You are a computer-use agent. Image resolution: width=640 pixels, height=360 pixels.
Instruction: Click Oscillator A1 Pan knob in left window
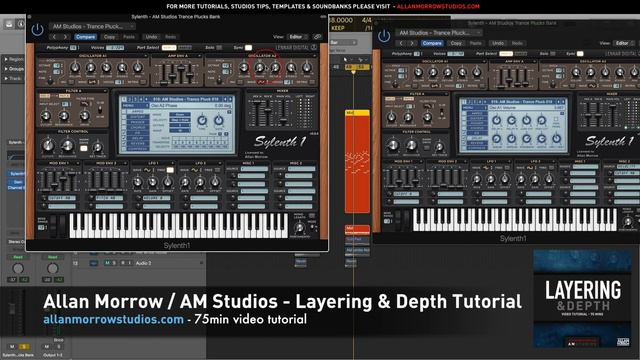pos(138,68)
